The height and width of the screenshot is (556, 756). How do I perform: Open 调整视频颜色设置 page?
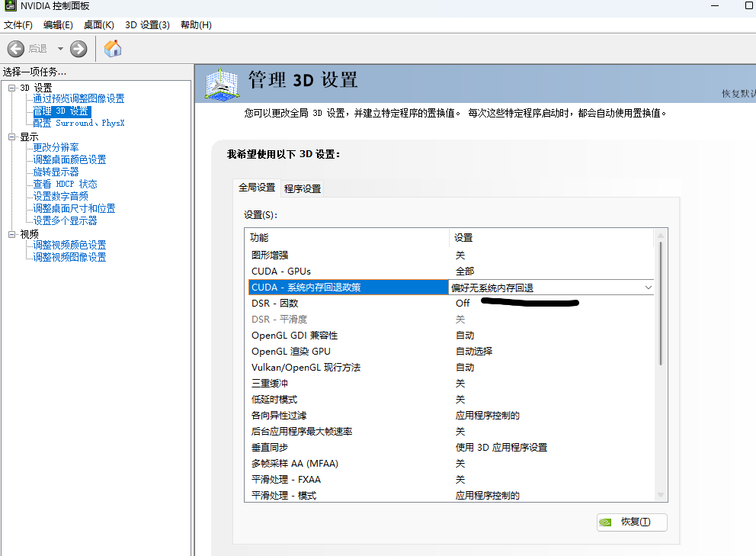click(x=69, y=245)
